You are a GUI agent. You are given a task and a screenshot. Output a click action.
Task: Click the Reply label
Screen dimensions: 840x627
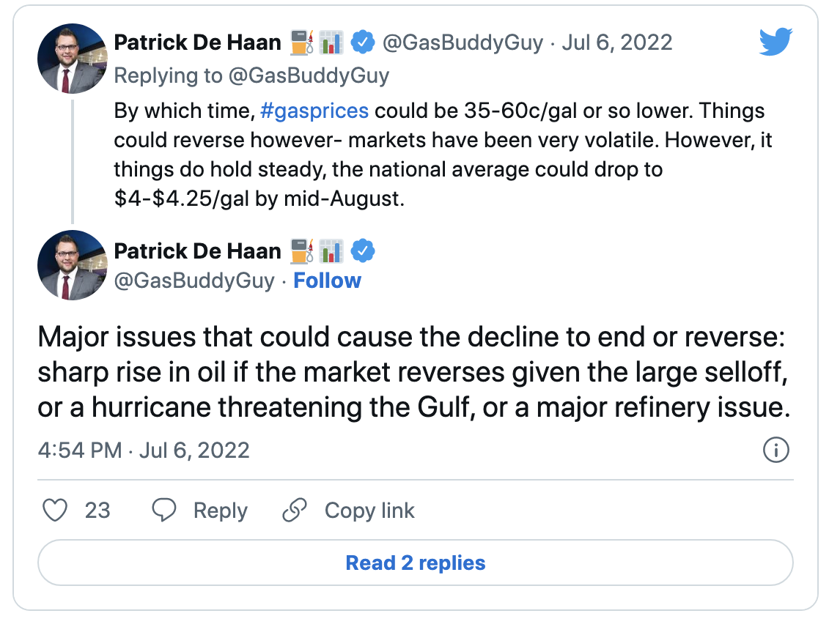(220, 511)
